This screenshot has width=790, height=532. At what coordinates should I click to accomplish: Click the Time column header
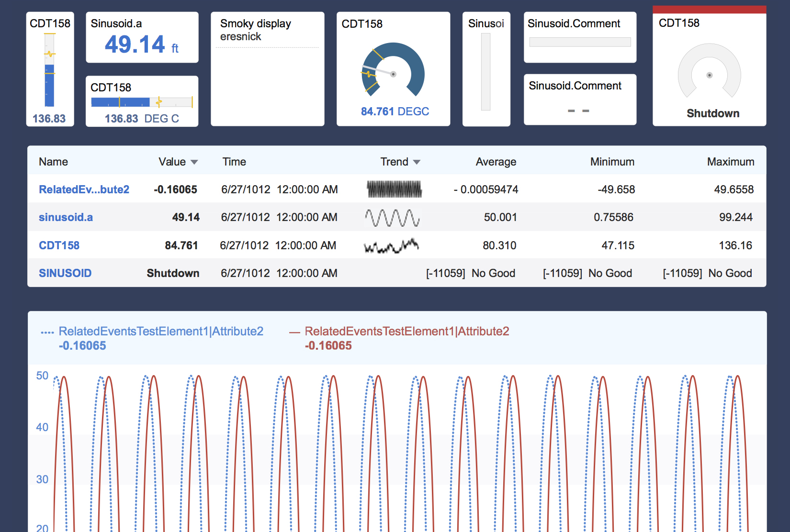pyautogui.click(x=234, y=162)
